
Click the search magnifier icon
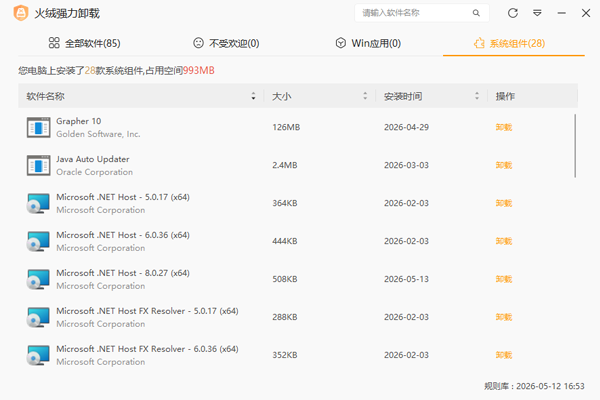(x=476, y=13)
